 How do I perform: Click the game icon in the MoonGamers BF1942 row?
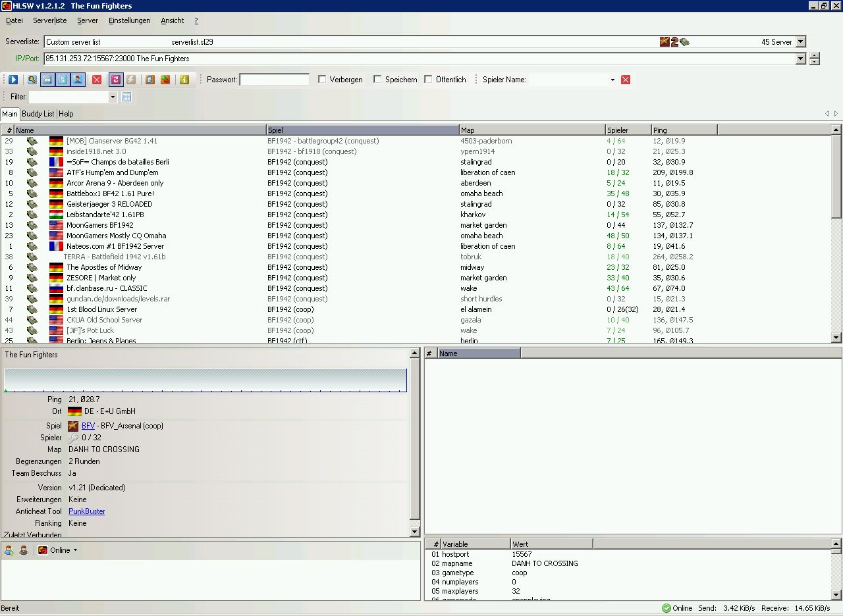pos(32,225)
